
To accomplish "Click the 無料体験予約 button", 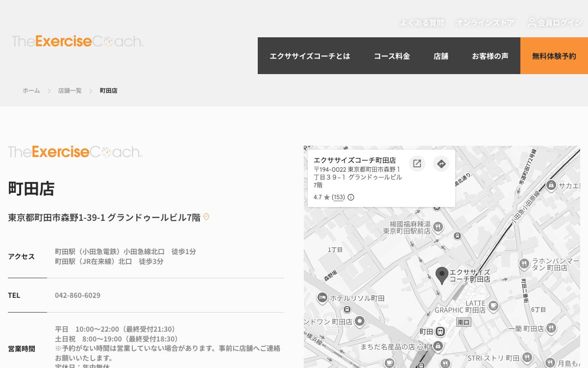I will tap(554, 56).
